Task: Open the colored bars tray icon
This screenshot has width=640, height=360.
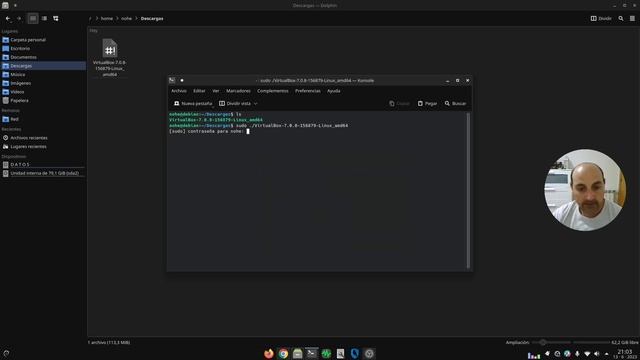Action: point(533,355)
